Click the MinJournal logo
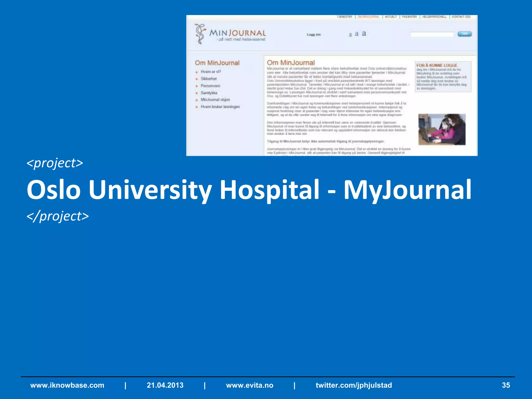The width and height of the screenshot is (532, 399). pos(230,34)
